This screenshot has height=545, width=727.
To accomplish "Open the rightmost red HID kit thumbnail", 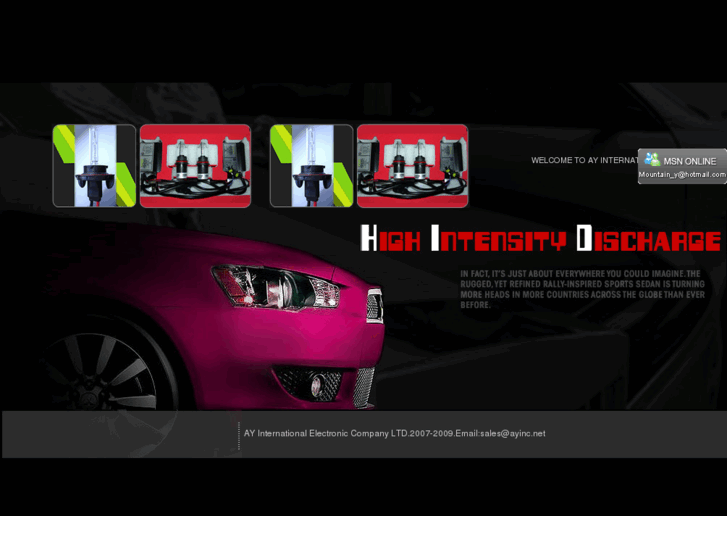I will 412,166.
